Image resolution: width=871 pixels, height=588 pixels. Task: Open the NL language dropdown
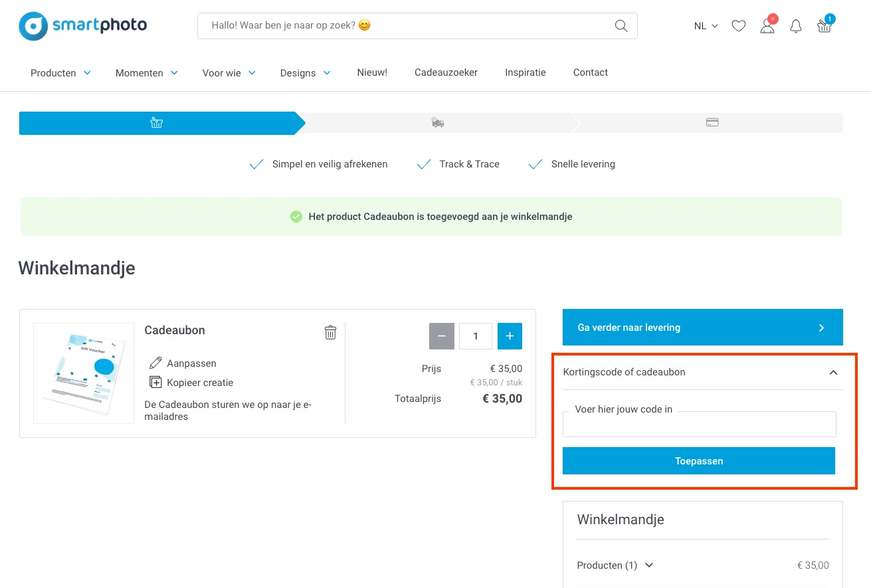tap(705, 25)
